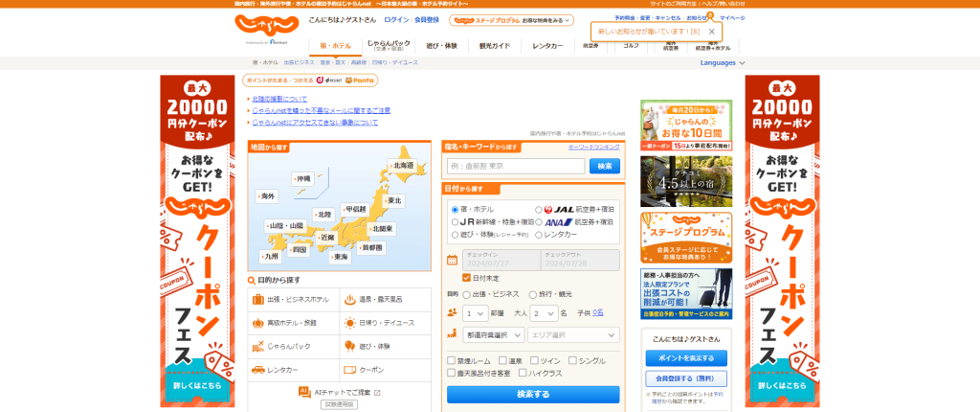Choose 旅行・観光 purpose radio
This screenshot has width=980, height=412.
532,293
